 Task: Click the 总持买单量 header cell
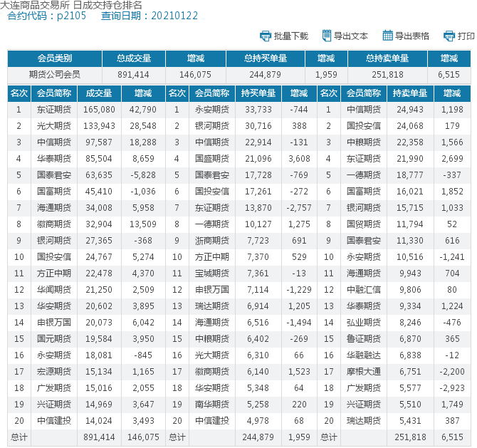(x=266, y=58)
